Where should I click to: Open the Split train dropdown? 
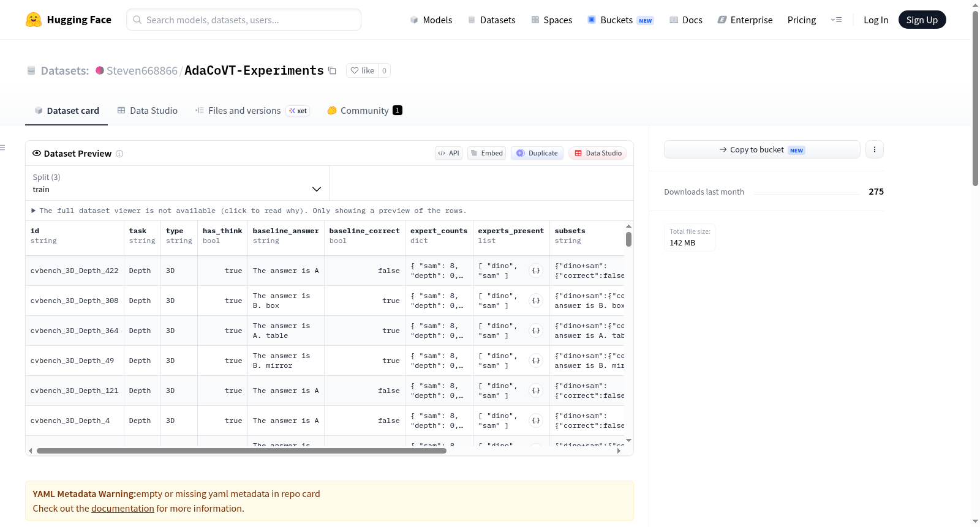[x=177, y=183]
